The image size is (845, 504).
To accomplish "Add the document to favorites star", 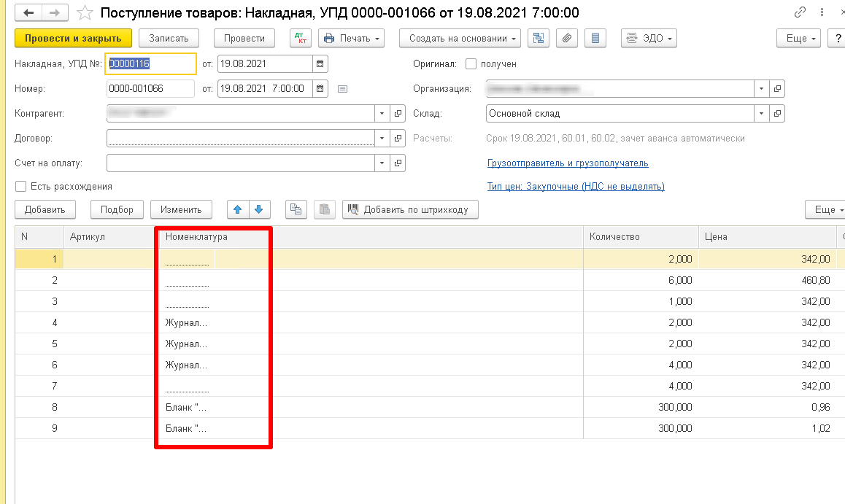I will (85, 12).
